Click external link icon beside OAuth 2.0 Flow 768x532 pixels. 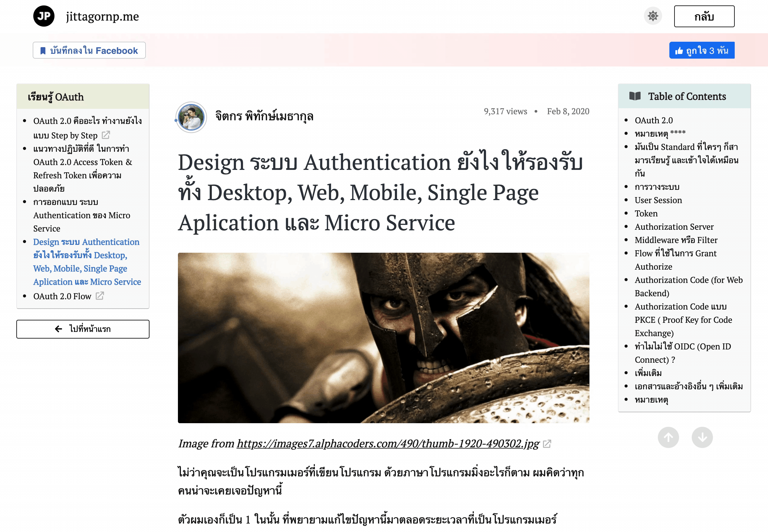click(100, 296)
